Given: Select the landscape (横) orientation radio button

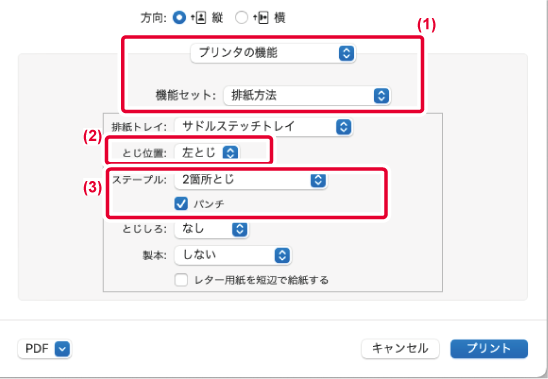Looking at the screenshot, I should pos(241,17).
